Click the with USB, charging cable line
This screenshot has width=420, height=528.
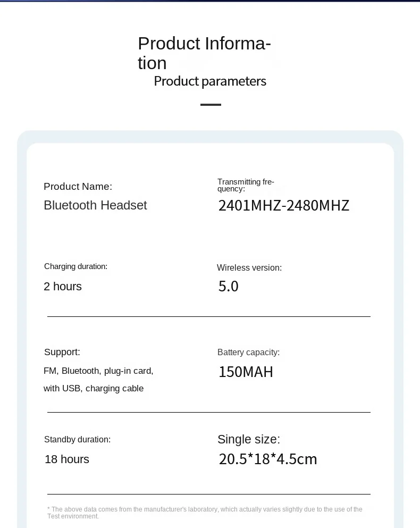94,389
